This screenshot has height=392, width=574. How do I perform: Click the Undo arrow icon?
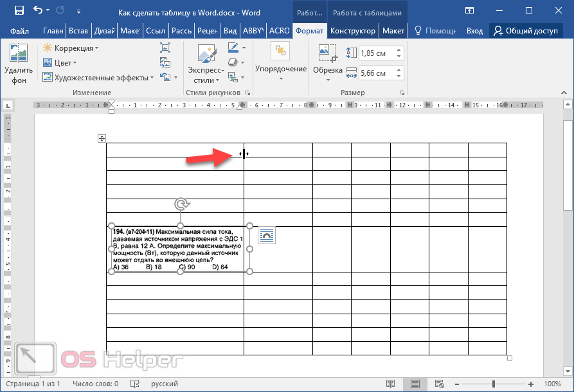point(38,11)
